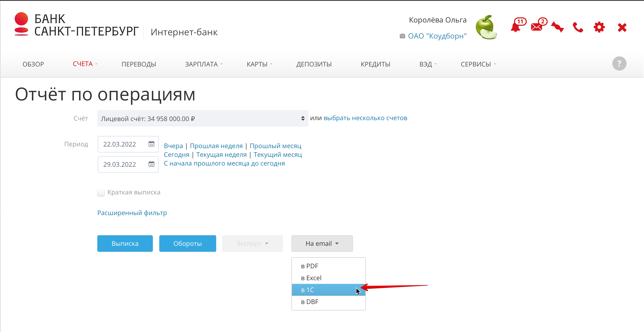Choose в Excel from email menu
644x332 pixels.
pyautogui.click(x=328, y=278)
